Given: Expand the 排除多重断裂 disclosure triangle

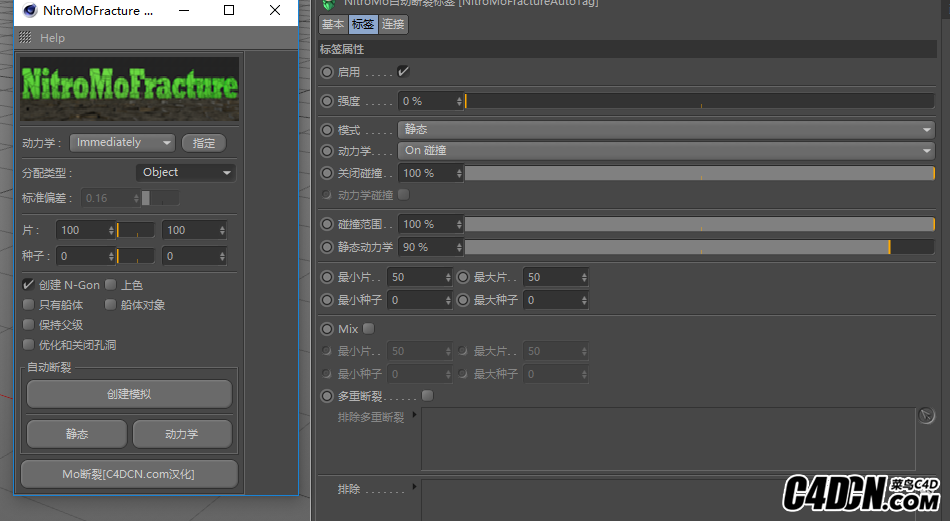Looking at the screenshot, I should pyautogui.click(x=414, y=415).
